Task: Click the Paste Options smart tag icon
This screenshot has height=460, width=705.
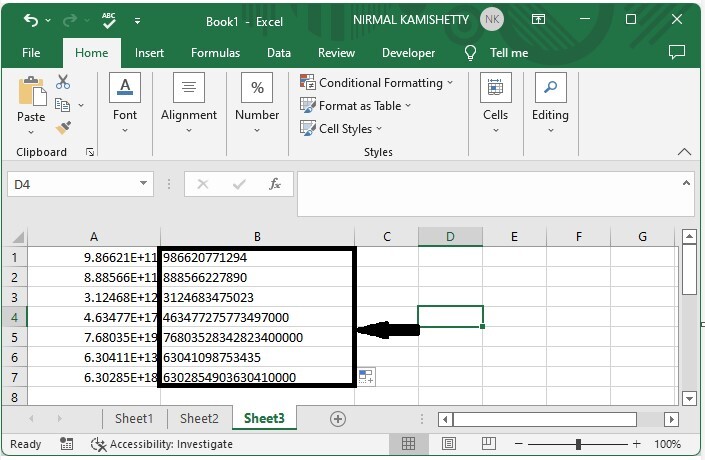Action: [366, 377]
